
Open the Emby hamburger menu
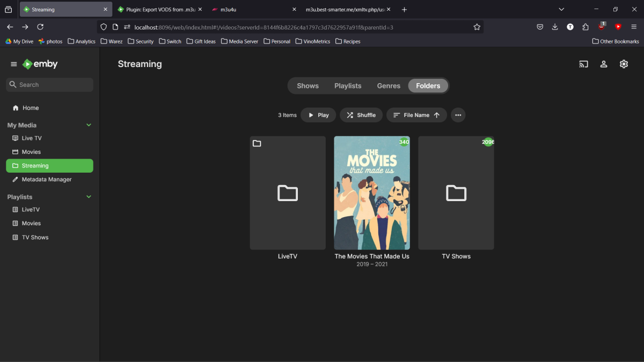coord(14,64)
